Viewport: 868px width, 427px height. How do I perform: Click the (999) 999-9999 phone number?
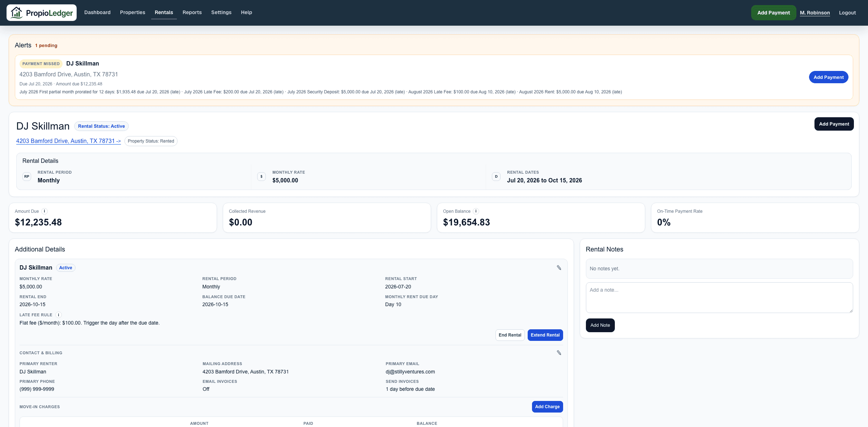37,389
